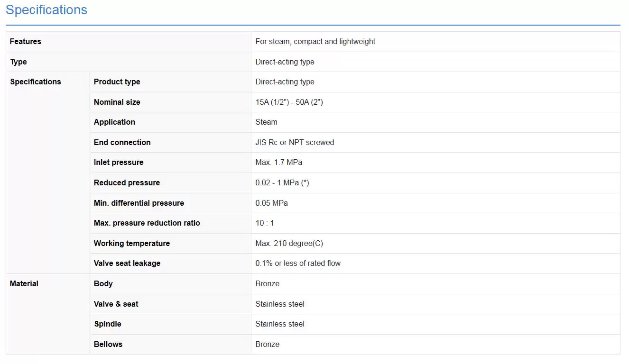Select the "End connection" label
The width and height of the screenshot is (629, 364).
coord(122,143)
